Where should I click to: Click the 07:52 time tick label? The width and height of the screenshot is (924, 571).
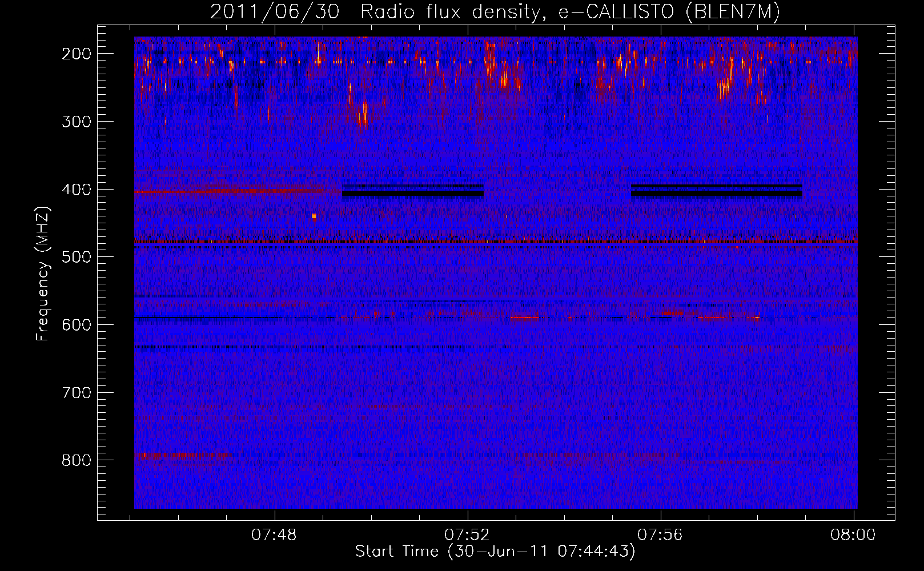[467, 535]
